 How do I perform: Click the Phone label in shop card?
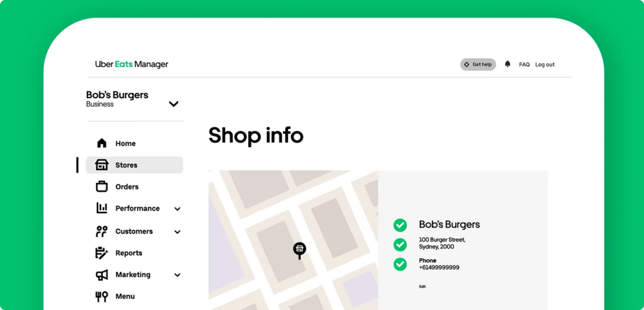[x=428, y=260]
